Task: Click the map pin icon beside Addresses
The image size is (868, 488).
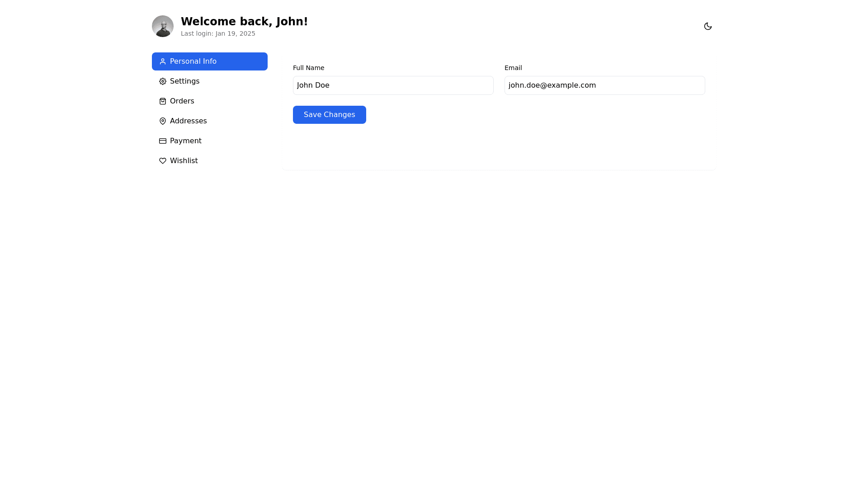Action: (163, 121)
